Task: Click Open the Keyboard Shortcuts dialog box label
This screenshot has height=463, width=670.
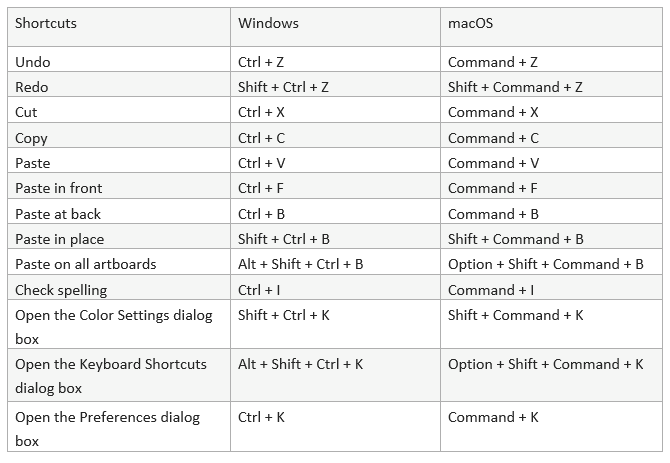Action: [x=111, y=376]
